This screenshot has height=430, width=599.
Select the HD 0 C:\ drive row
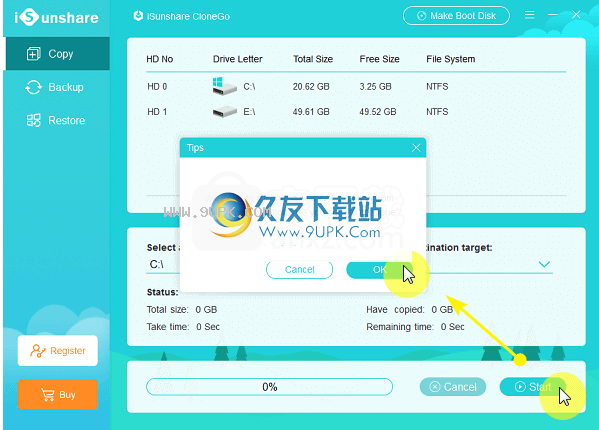[356, 87]
